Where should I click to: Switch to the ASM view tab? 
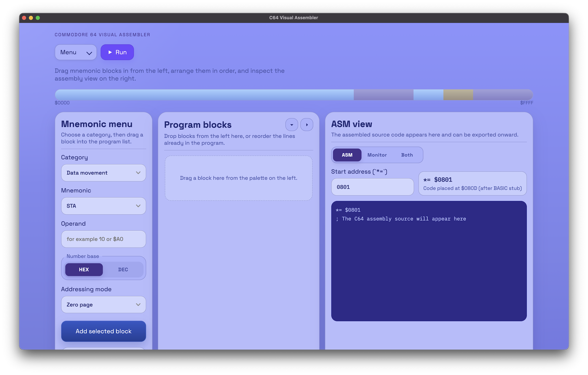tap(347, 155)
